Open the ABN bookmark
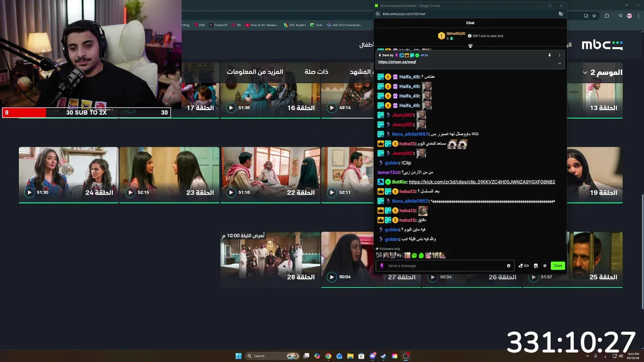 [x=199, y=25]
